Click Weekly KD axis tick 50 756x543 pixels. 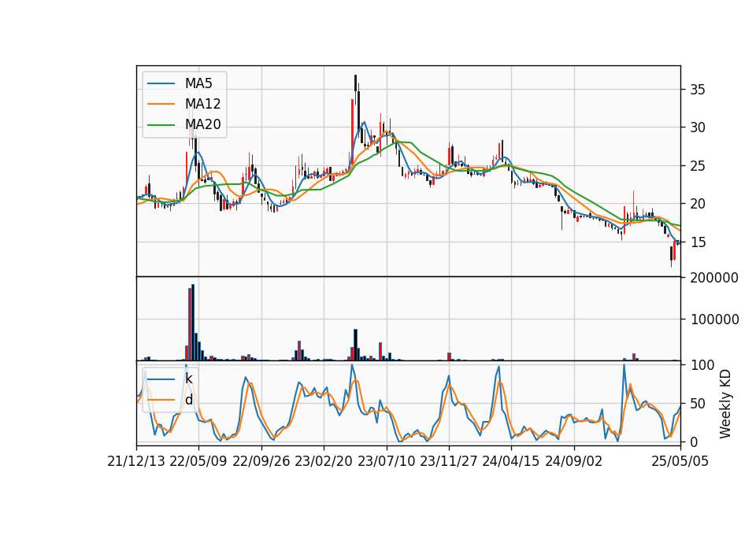tap(698, 404)
